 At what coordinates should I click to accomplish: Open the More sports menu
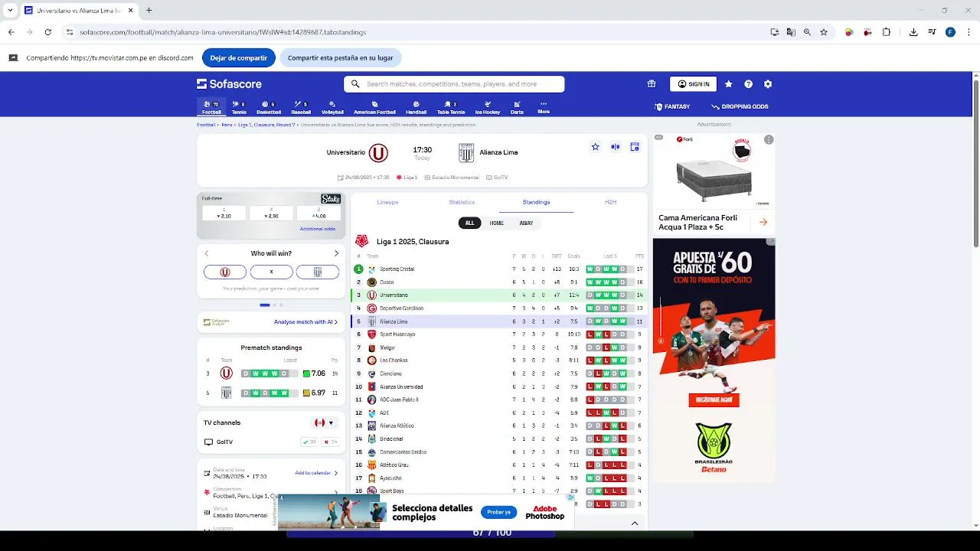pyautogui.click(x=544, y=107)
